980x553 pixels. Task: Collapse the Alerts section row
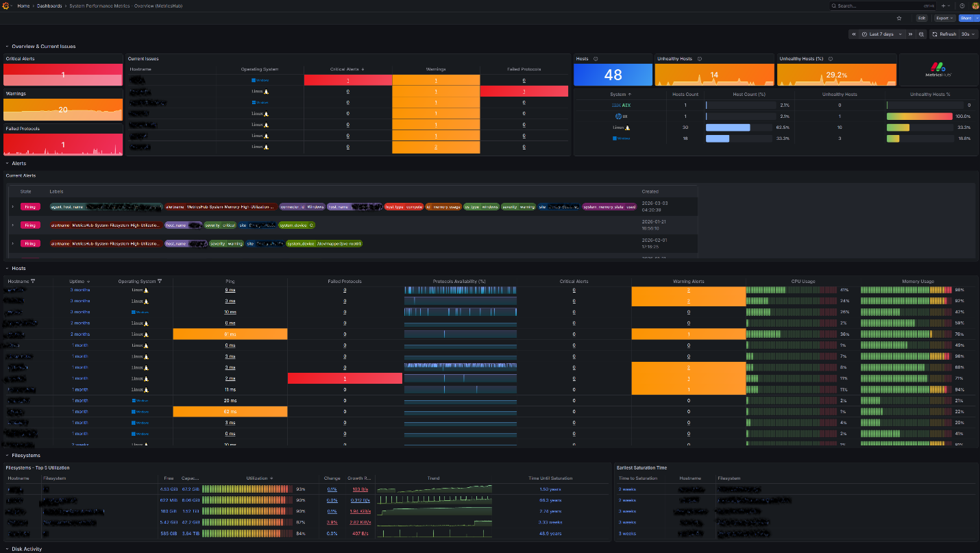click(x=7, y=164)
